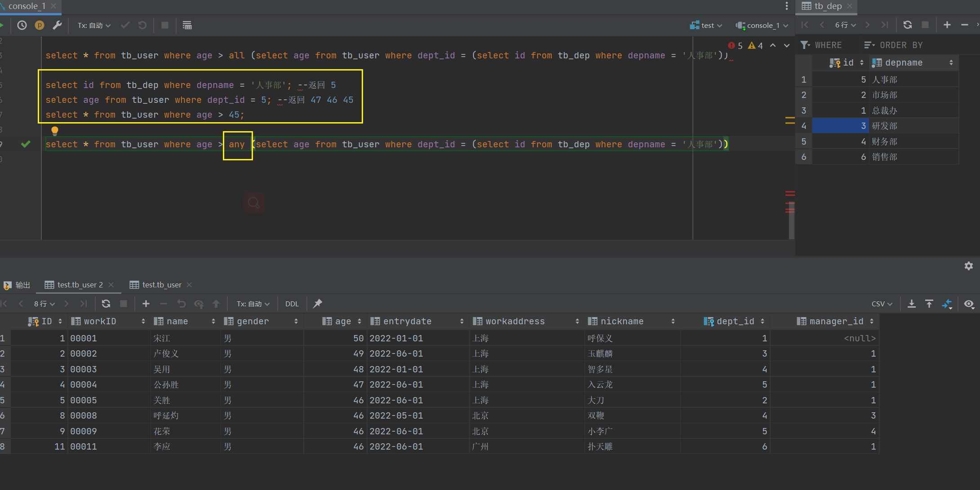
Task: Add a new row to tb_dep
Action: tap(947, 25)
